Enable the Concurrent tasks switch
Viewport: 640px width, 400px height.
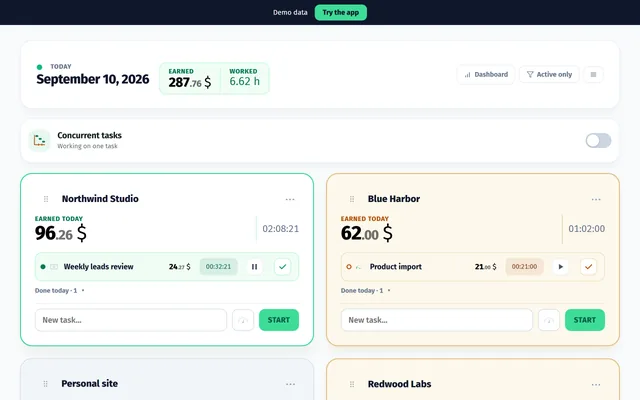coord(598,141)
